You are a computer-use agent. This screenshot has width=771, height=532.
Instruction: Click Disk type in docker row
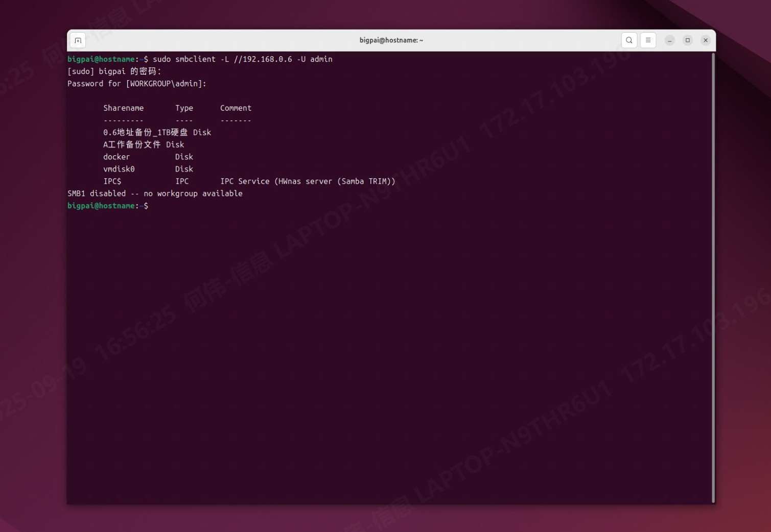click(x=184, y=157)
